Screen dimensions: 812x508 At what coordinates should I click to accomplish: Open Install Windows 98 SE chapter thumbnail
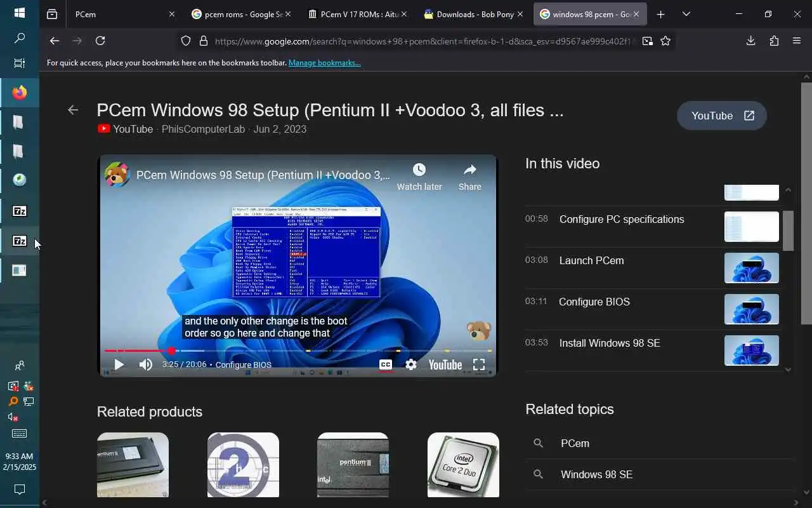(x=751, y=351)
